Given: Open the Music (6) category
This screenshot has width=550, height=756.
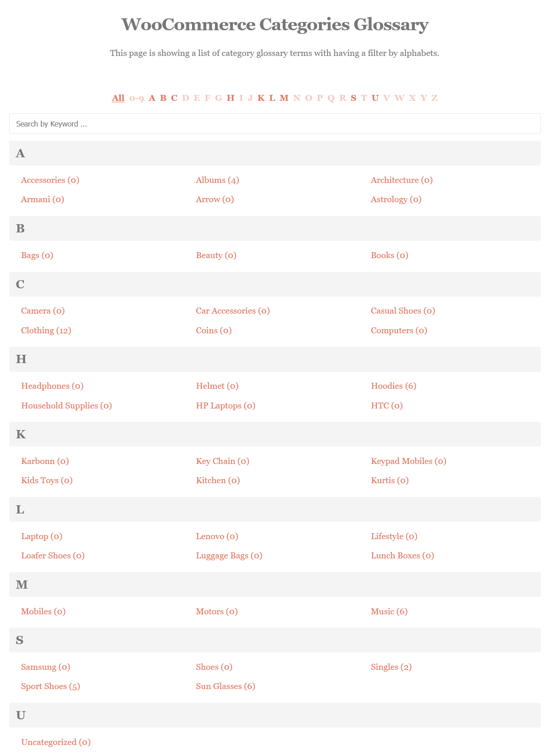Looking at the screenshot, I should [x=389, y=612].
